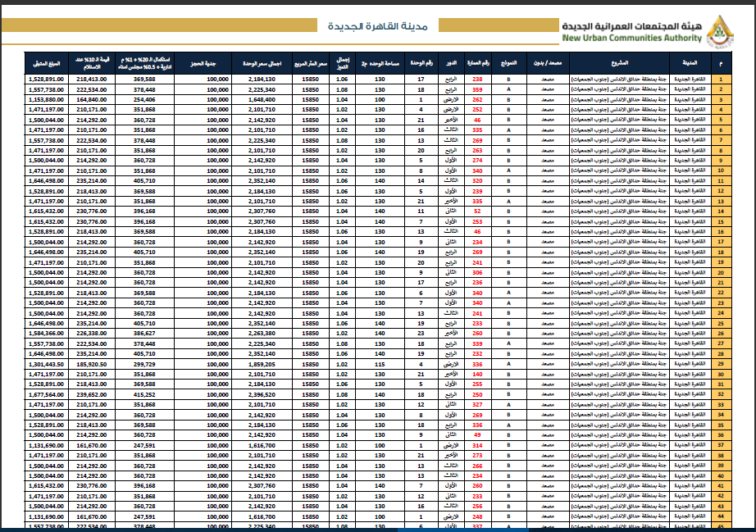756x532 pixels.
Task: Click building number 49 in row 36
Action: [x=477, y=435]
